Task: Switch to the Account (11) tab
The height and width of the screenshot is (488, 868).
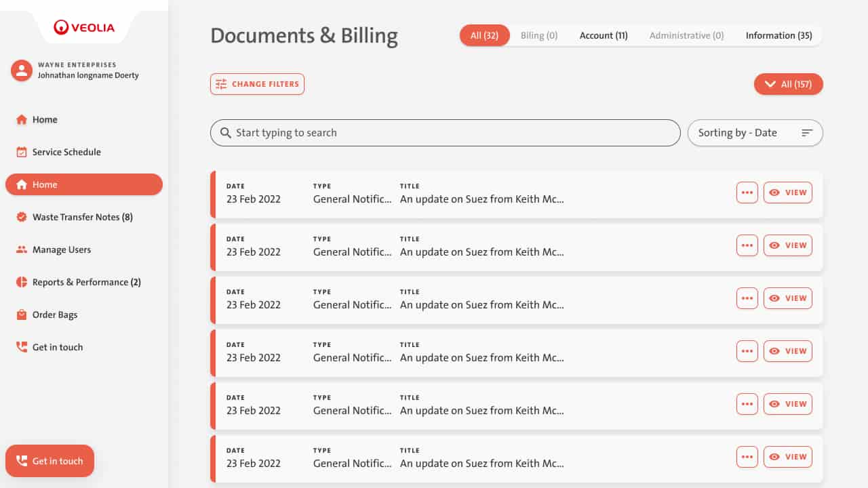Action: click(x=603, y=36)
